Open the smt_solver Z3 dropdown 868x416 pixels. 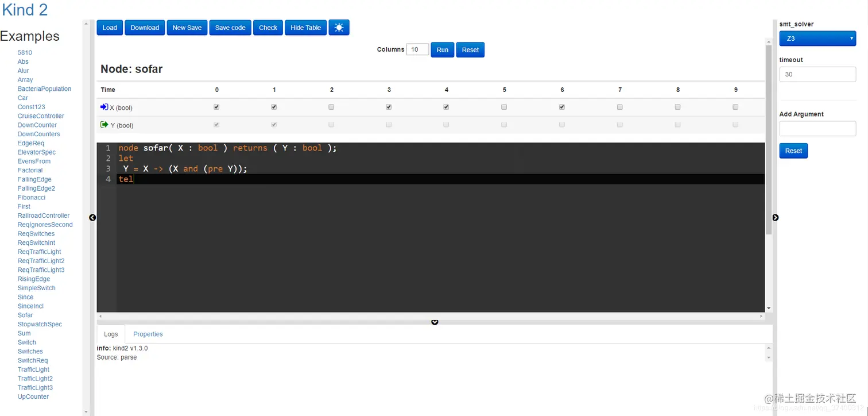click(817, 38)
